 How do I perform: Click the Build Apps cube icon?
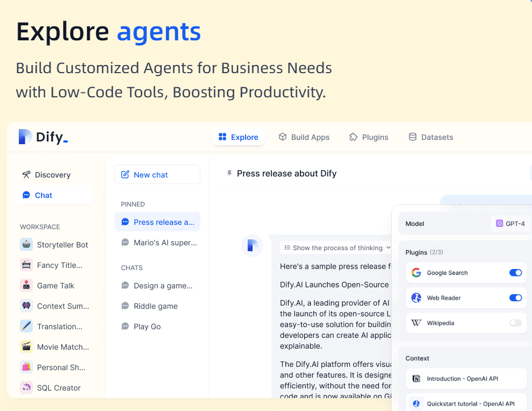(x=283, y=137)
